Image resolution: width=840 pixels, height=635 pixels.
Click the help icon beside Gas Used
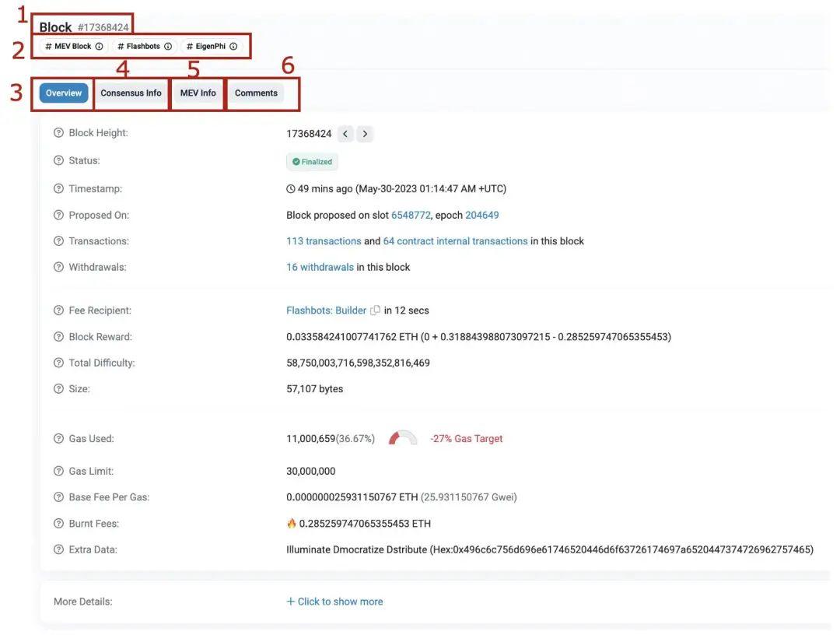point(58,437)
